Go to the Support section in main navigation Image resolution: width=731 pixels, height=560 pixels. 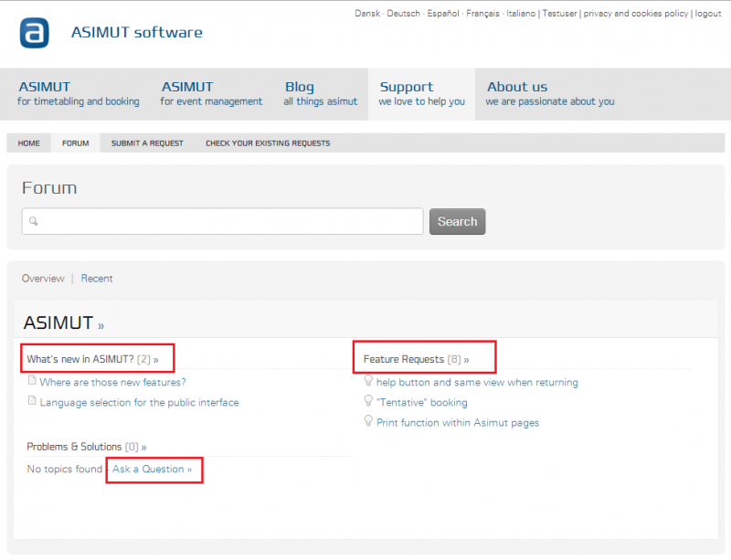407,93
